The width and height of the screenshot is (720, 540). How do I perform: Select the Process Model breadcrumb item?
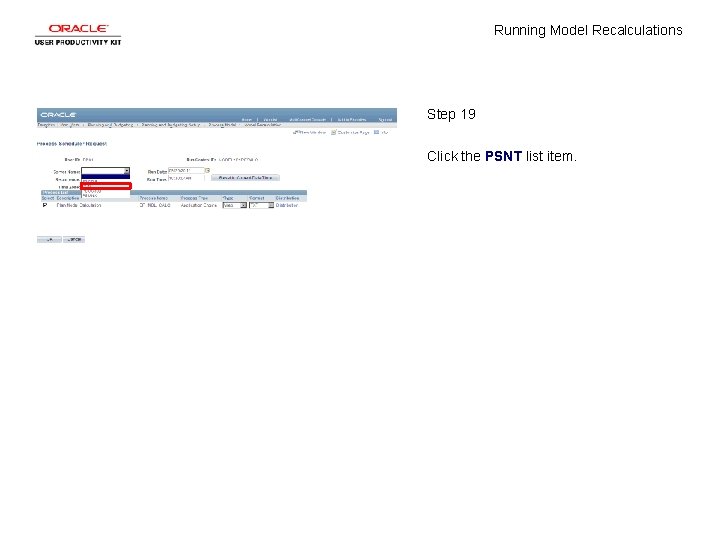click(222, 125)
